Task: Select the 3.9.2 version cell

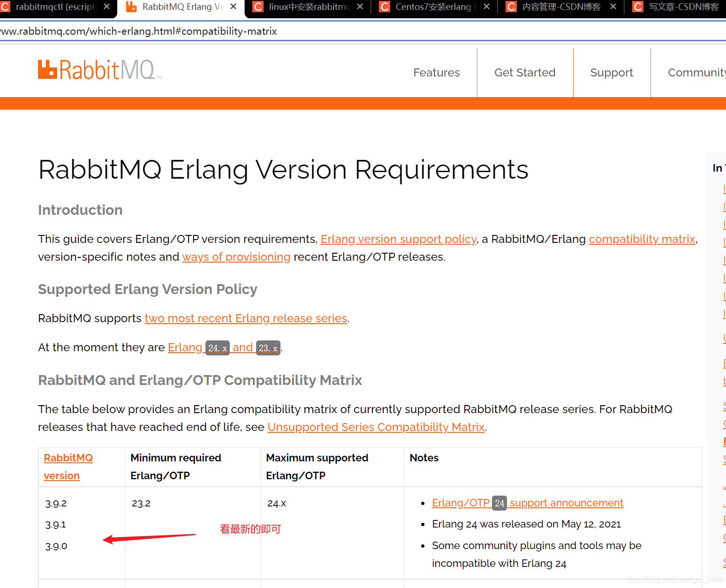Action: point(56,504)
